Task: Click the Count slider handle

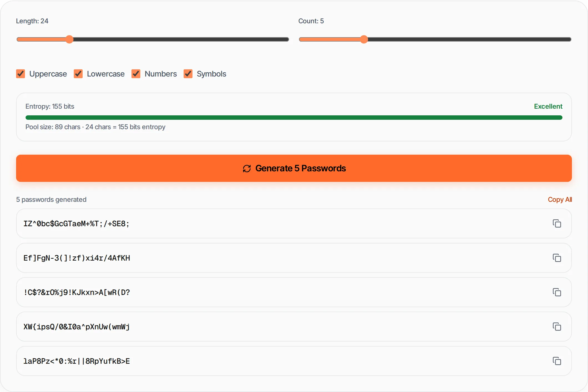Action: [364, 39]
